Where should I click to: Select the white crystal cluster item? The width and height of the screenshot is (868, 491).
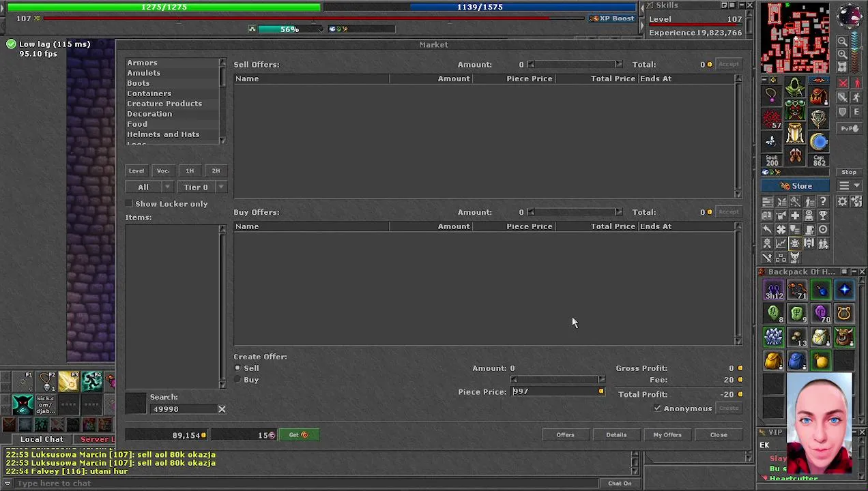click(x=774, y=337)
